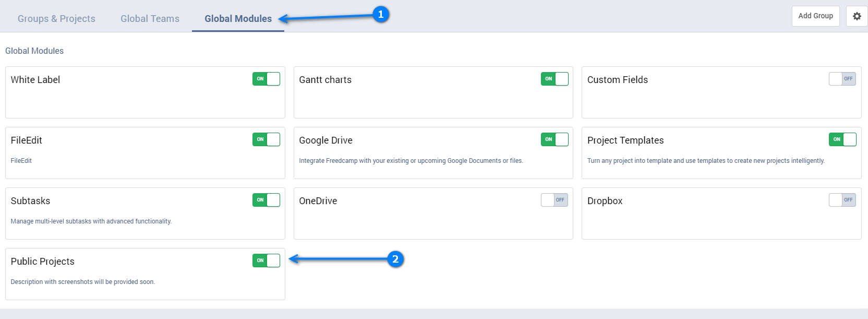Image resolution: width=868 pixels, height=319 pixels.
Task: Click the Project Templates card title
Action: [625, 140]
